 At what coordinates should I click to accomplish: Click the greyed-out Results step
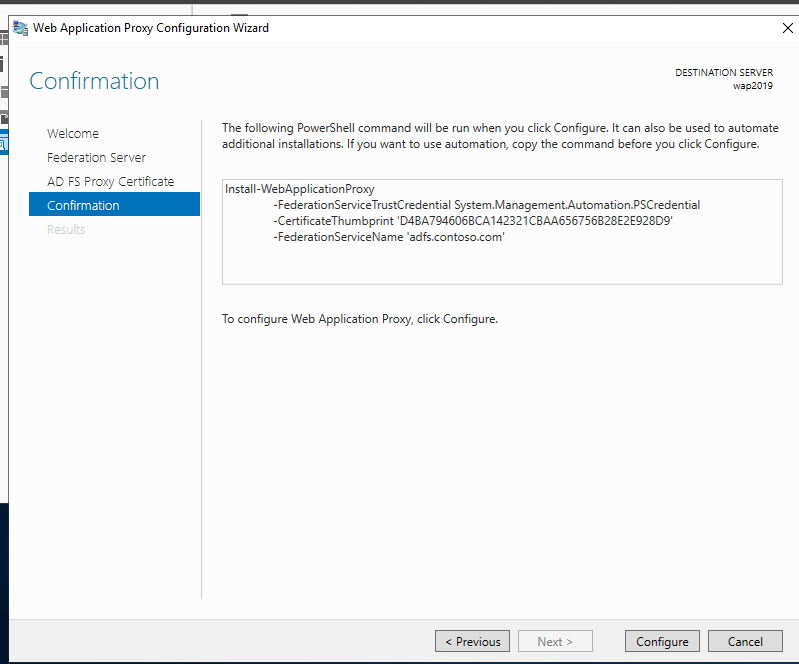pos(66,229)
